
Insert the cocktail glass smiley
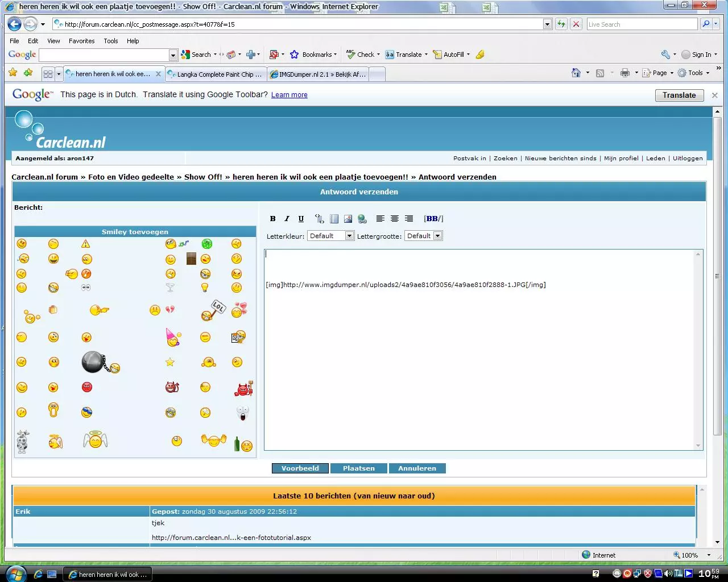[170, 288]
